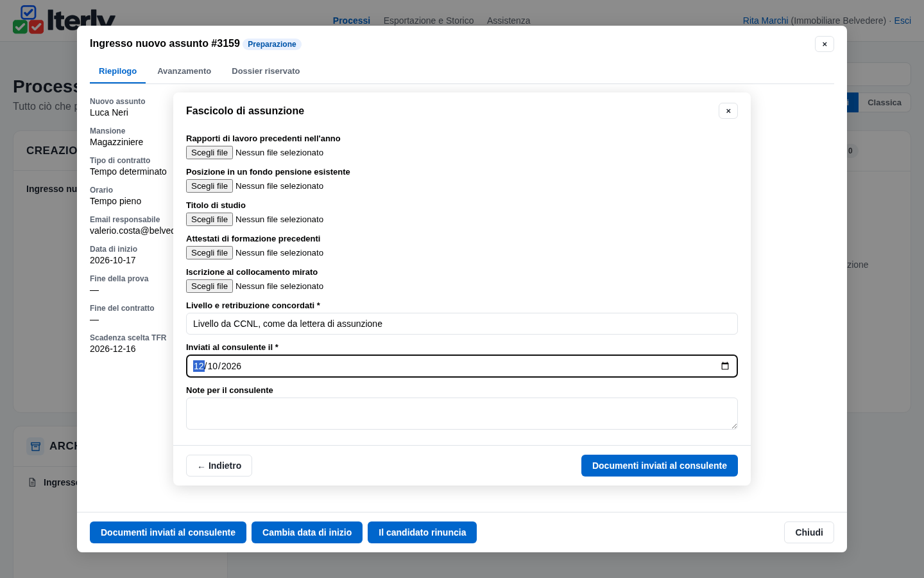The height and width of the screenshot is (578, 924).
Task: Open the Assistenza navigation item
Action: [508, 21]
